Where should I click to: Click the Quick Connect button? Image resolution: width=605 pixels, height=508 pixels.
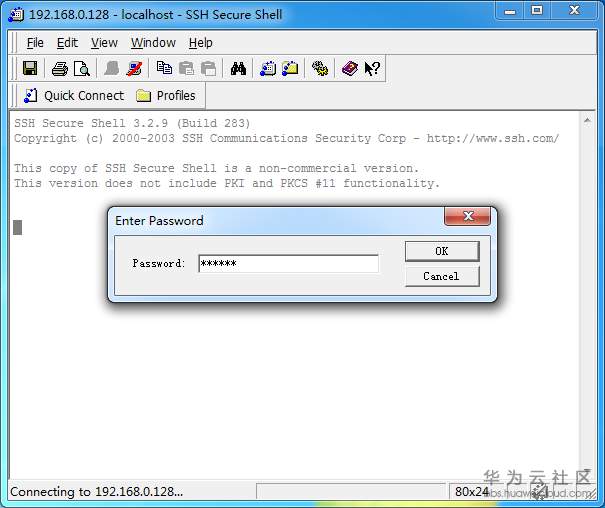[74, 96]
